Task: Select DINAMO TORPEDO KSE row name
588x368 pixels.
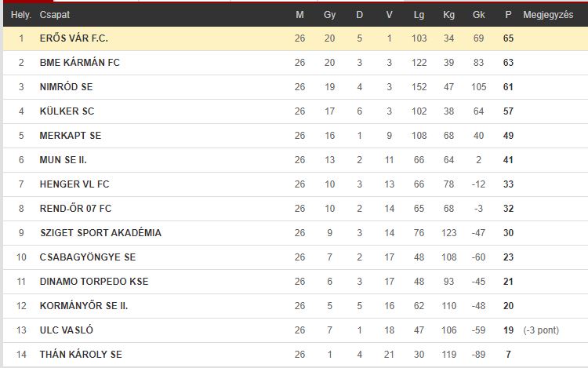Action: [94, 282]
